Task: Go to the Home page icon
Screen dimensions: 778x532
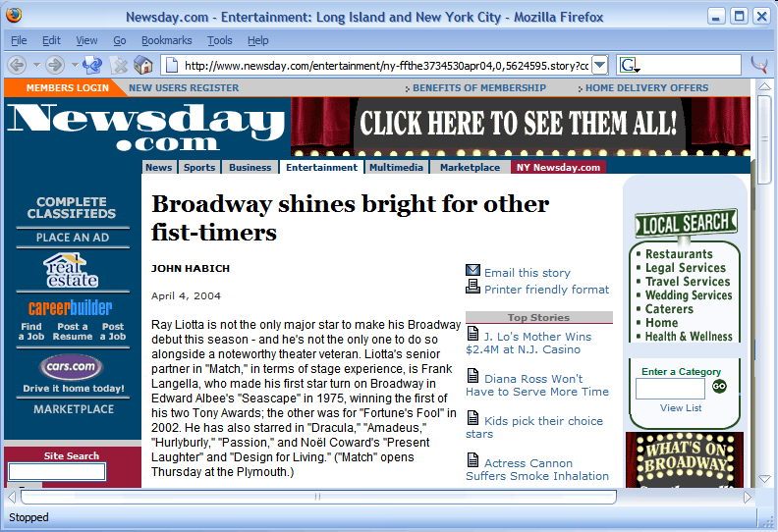Action: pos(143,65)
